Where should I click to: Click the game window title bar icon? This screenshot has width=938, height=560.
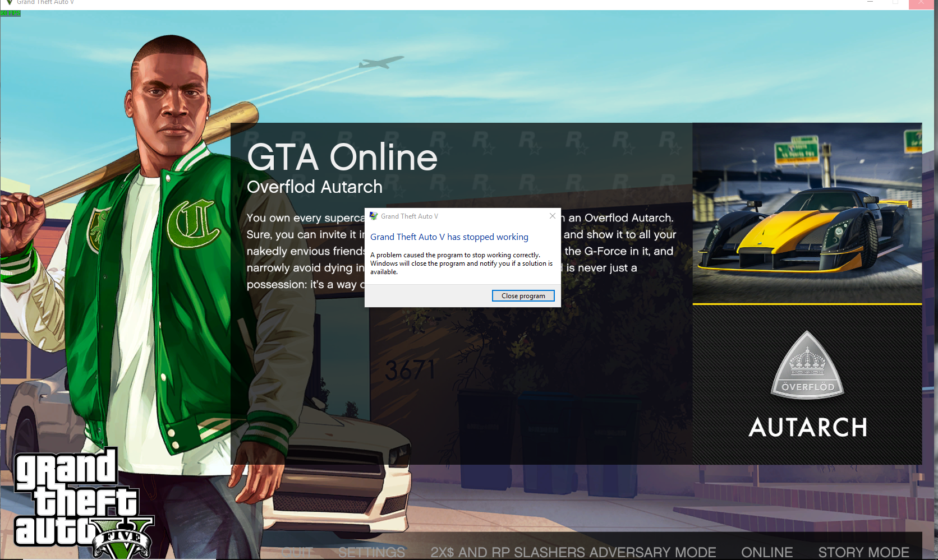[x=9, y=2]
